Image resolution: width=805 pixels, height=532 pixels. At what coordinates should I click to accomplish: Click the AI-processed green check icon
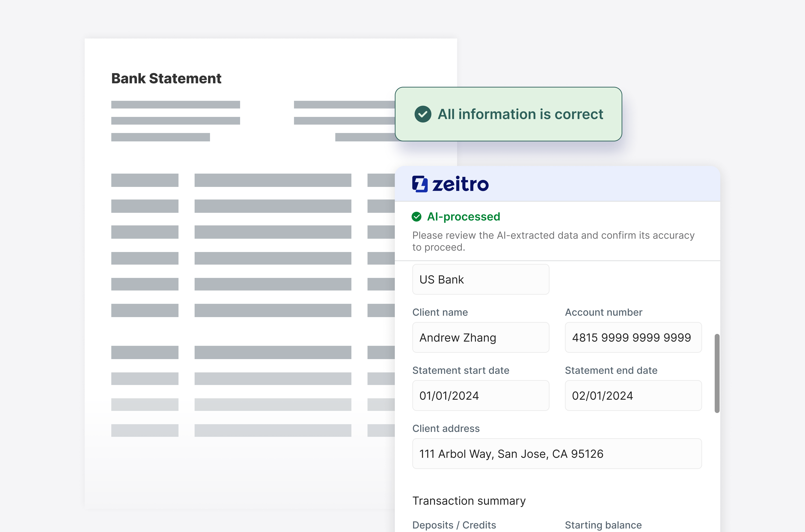[416, 216]
